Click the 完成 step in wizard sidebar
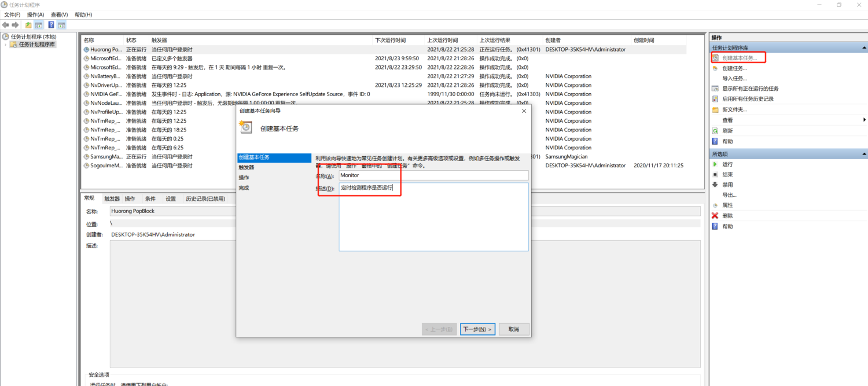The height and width of the screenshot is (386, 868). click(244, 188)
